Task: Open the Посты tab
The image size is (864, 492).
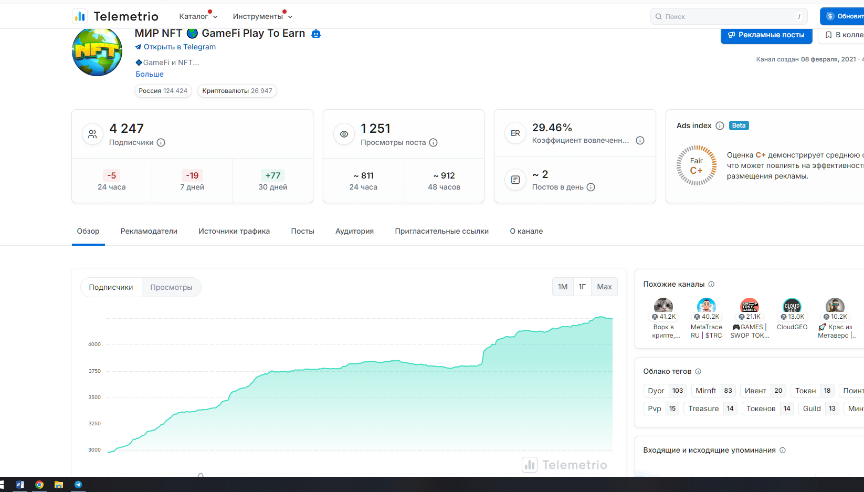Action: coord(303,231)
